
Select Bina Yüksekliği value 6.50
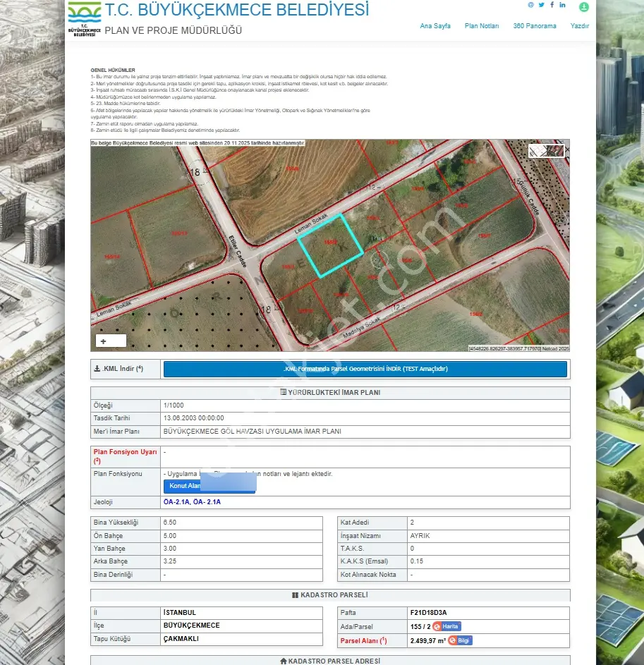tap(170, 523)
